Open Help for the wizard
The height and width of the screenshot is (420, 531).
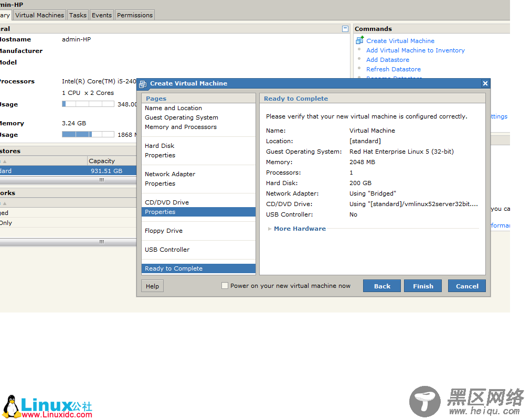pos(152,286)
